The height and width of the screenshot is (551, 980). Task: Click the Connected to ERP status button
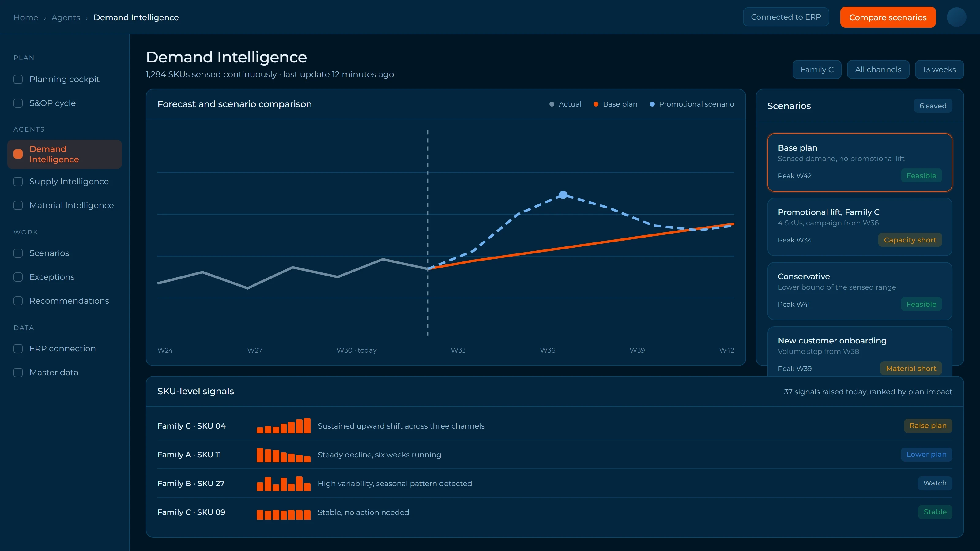pyautogui.click(x=786, y=17)
